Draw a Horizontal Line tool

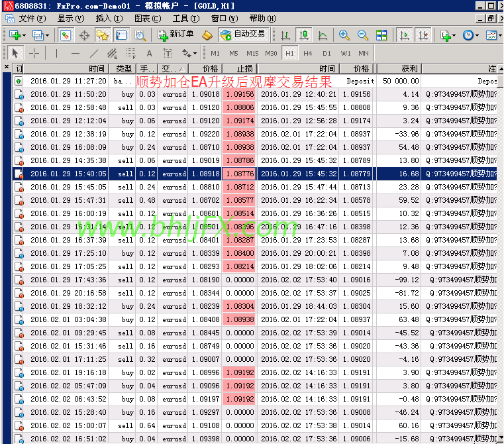(x=76, y=53)
